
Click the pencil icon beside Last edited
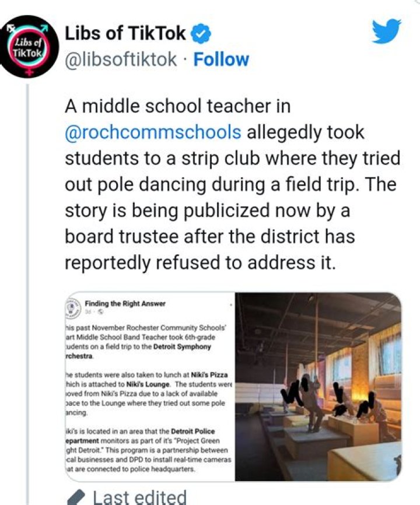(76, 497)
